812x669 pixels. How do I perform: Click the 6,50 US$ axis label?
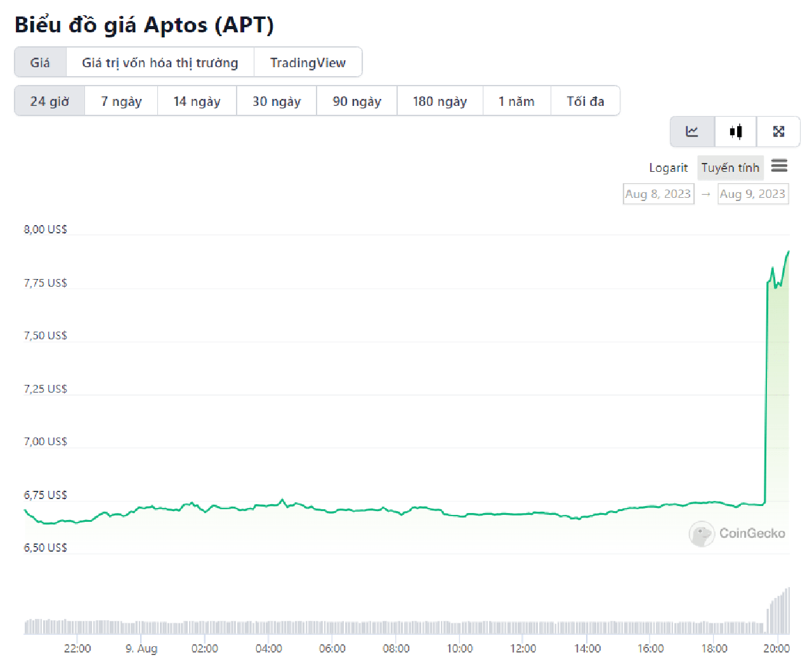(x=46, y=547)
